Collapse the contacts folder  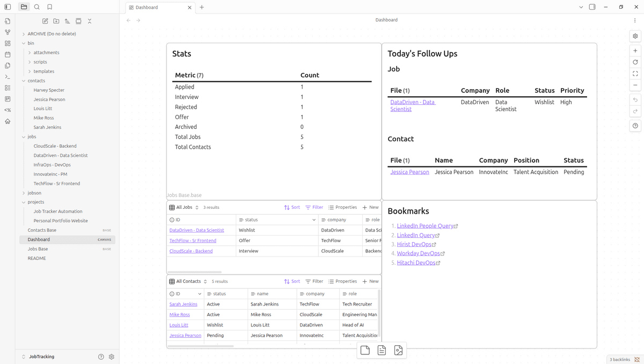click(24, 81)
